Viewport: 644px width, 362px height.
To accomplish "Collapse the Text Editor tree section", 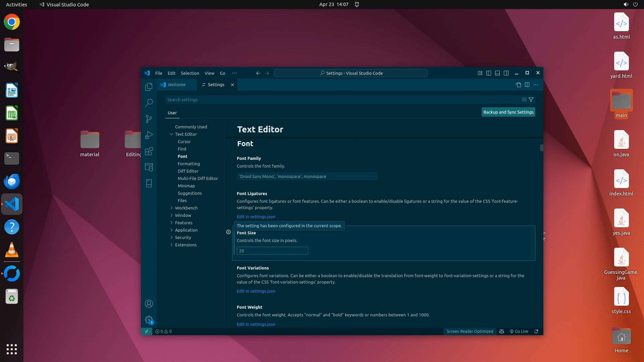I will (x=171, y=134).
